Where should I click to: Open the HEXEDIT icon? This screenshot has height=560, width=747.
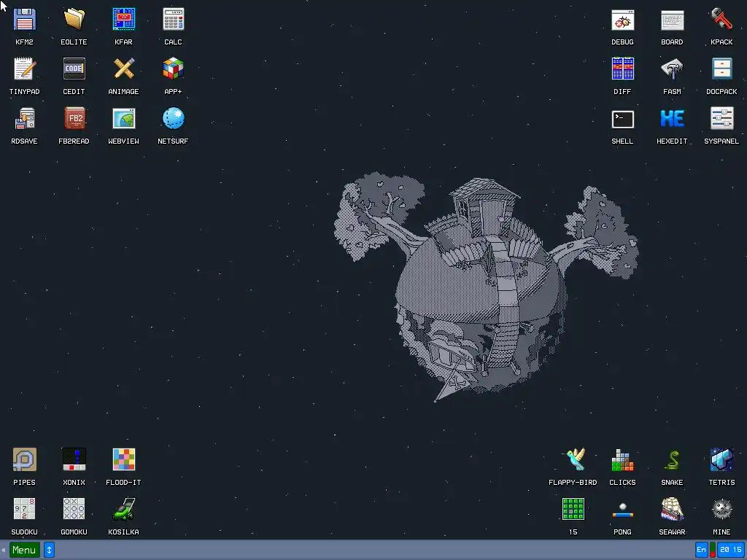[672, 119]
